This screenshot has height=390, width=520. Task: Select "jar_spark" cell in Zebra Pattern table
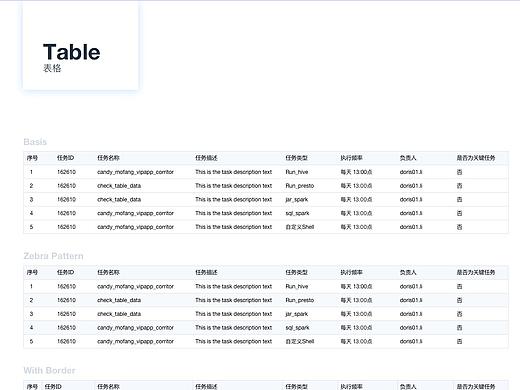coord(297,314)
